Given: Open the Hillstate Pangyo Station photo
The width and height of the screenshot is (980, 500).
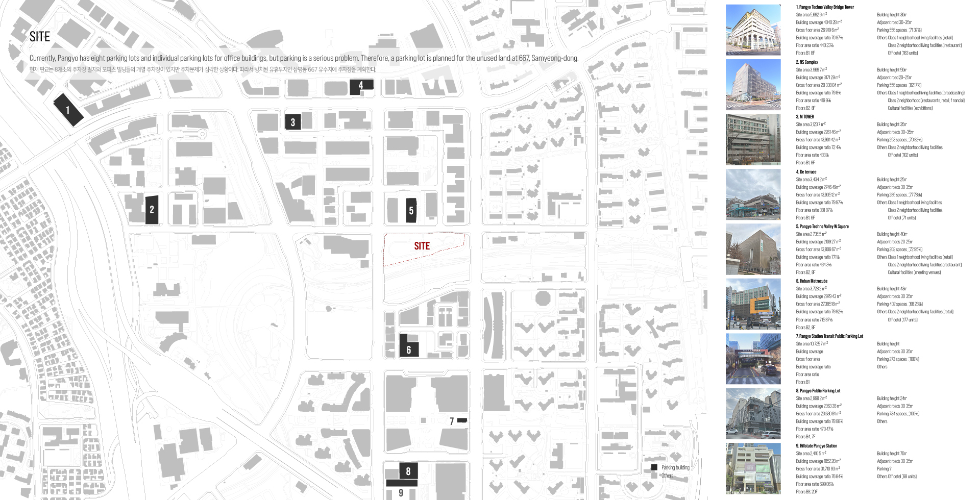Looking at the screenshot, I should (753, 468).
